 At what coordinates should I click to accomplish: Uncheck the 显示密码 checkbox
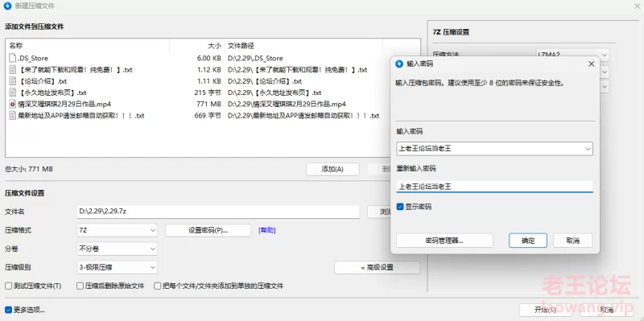[x=400, y=207]
